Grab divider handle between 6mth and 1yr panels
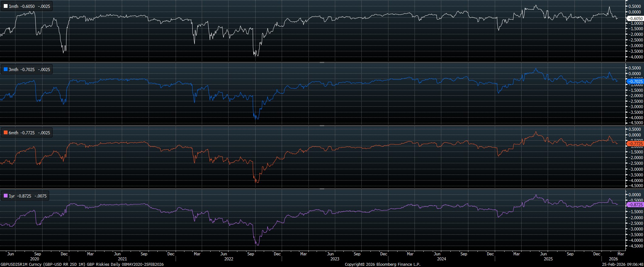This screenshot has width=644, height=267. [322, 189]
